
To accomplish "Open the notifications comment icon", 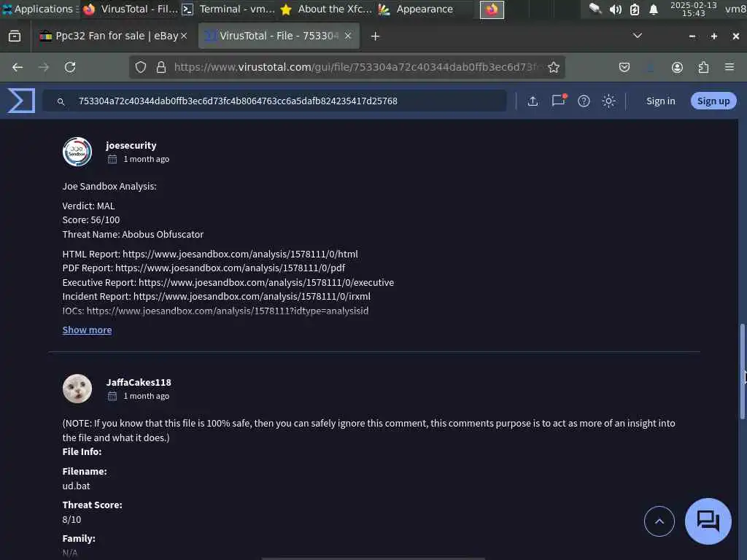I will click(558, 100).
